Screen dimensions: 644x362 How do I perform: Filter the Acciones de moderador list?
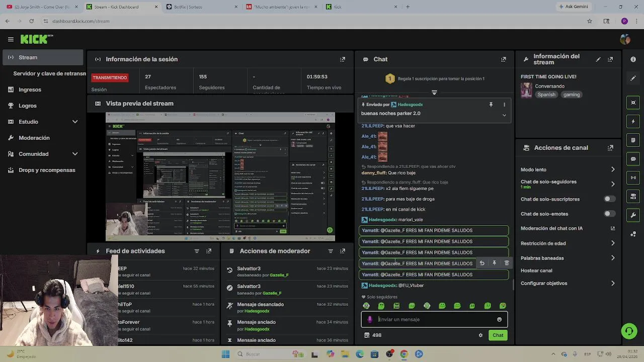(x=331, y=251)
